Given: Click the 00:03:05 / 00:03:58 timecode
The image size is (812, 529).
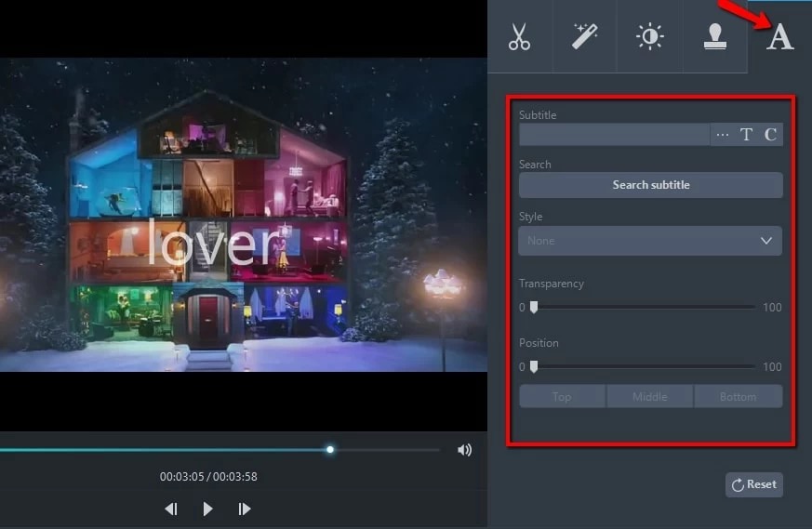Looking at the screenshot, I should (208, 477).
